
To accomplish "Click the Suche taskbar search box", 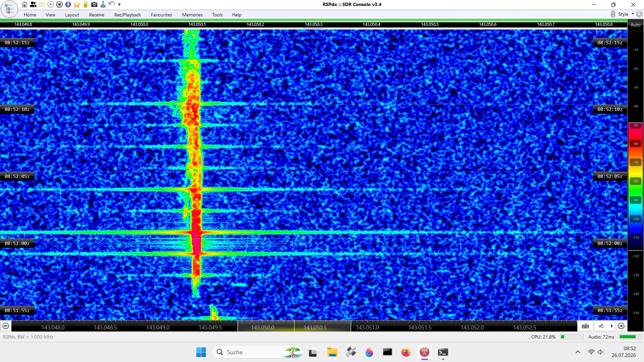I will tap(258, 352).
